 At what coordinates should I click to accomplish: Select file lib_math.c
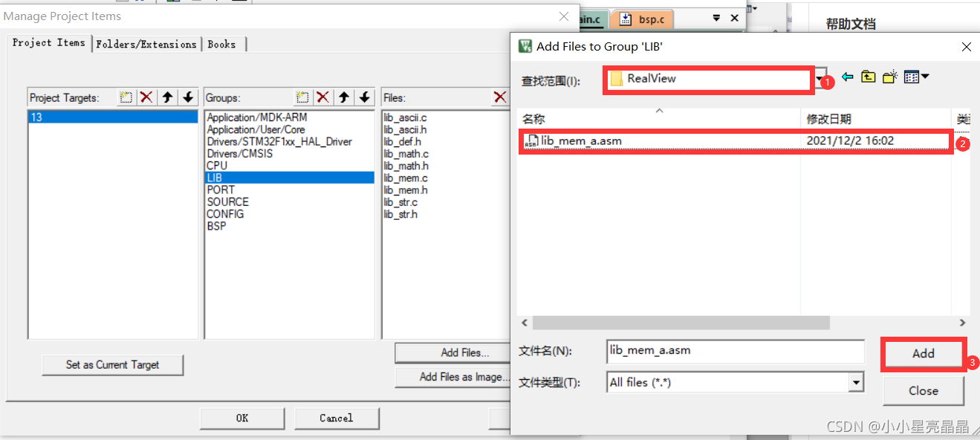(406, 154)
